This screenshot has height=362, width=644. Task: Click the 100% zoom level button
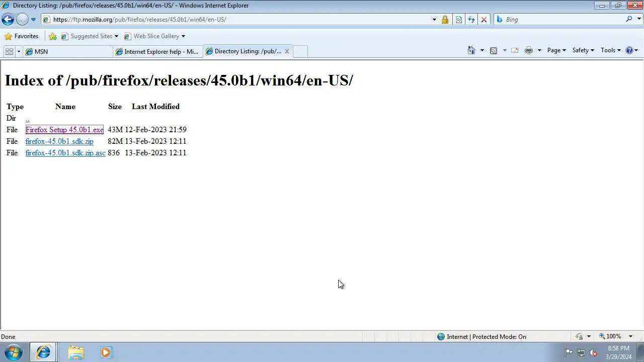(x=610, y=336)
